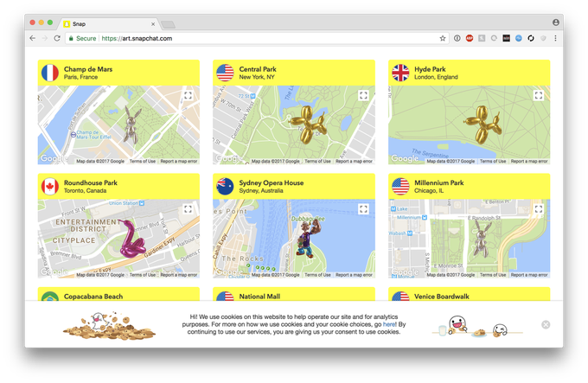Viewport: 588px width, 383px height.
Task: Report a map error on Millennium Park map
Action: click(x=529, y=275)
